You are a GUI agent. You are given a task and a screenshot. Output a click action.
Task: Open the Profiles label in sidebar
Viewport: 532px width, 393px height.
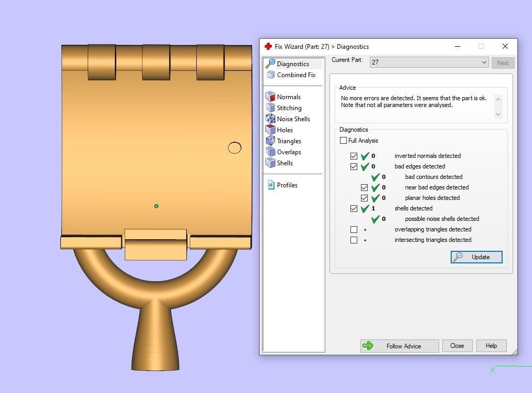287,185
